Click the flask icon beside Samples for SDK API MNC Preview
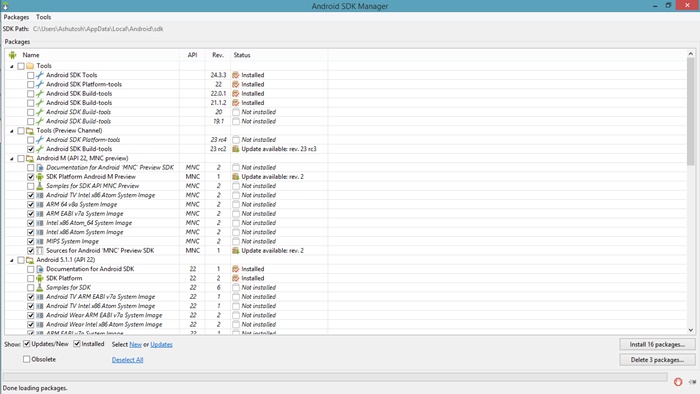The width and height of the screenshot is (700, 394). [40, 186]
